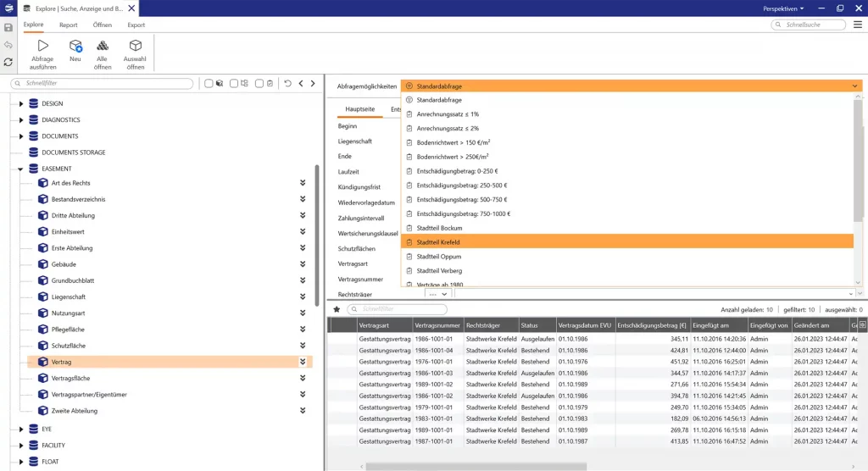Click the refresh icon in left sidebar
The width and height of the screenshot is (868, 471).
[x=8, y=62]
